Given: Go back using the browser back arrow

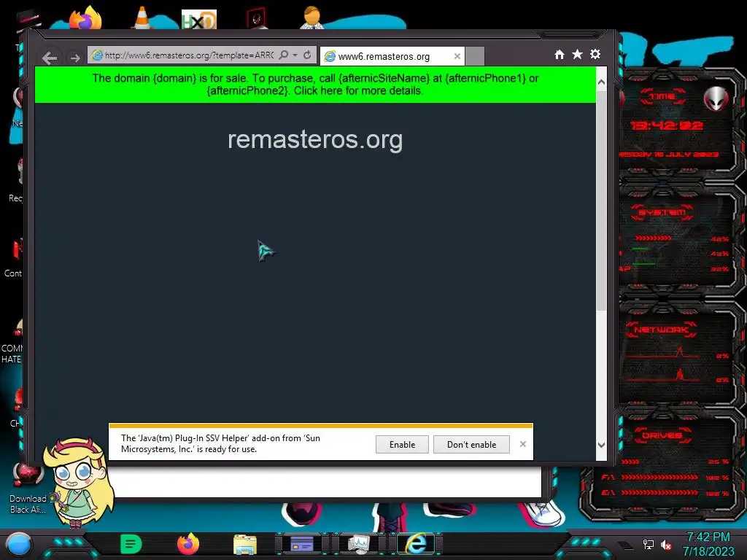Looking at the screenshot, I should click(x=50, y=58).
